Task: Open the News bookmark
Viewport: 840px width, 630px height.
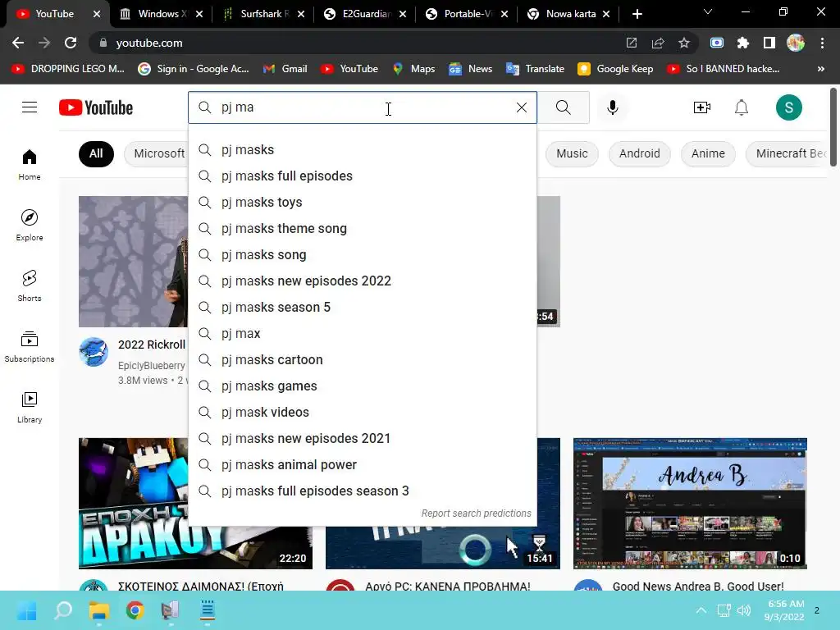Action: point(470,69)
